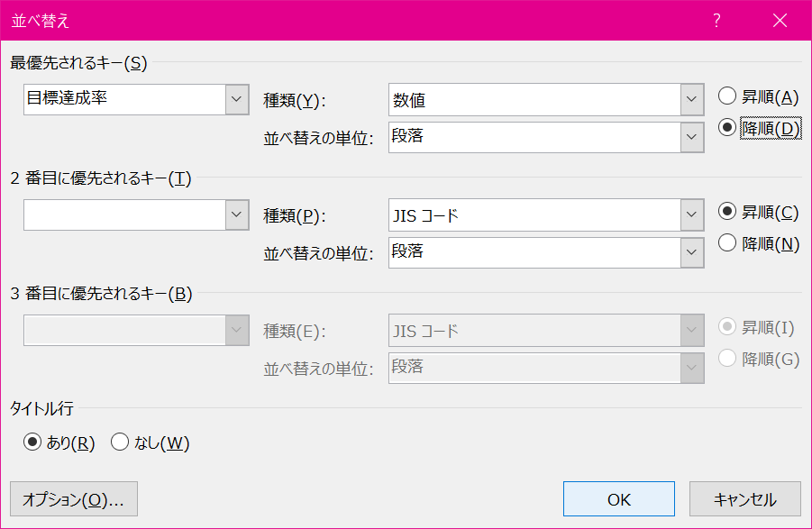Click the empty second key field
Screen dimensions: 812x529
124,214
